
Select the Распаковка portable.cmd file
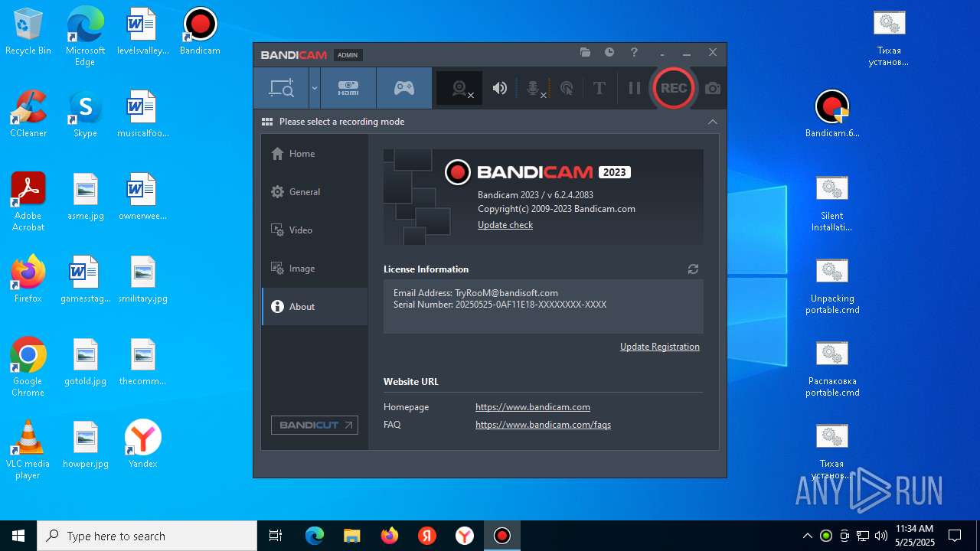tap(832, 368)
